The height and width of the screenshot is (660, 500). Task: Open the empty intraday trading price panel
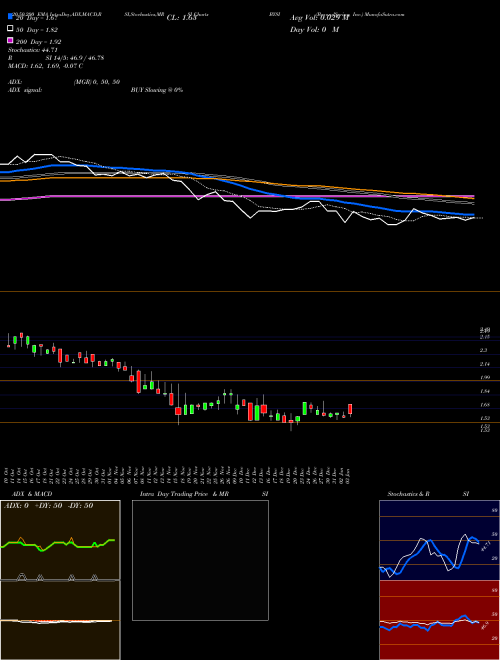pyautogui.click(x=200, y=560)
